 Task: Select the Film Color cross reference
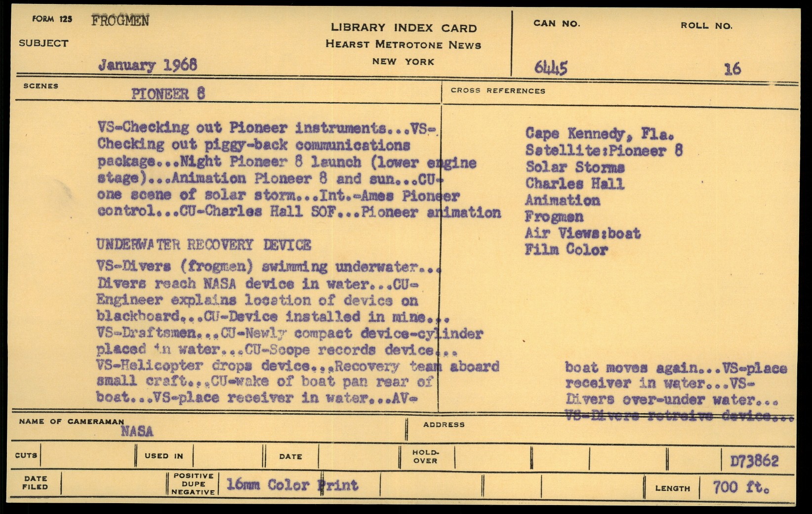566,250
